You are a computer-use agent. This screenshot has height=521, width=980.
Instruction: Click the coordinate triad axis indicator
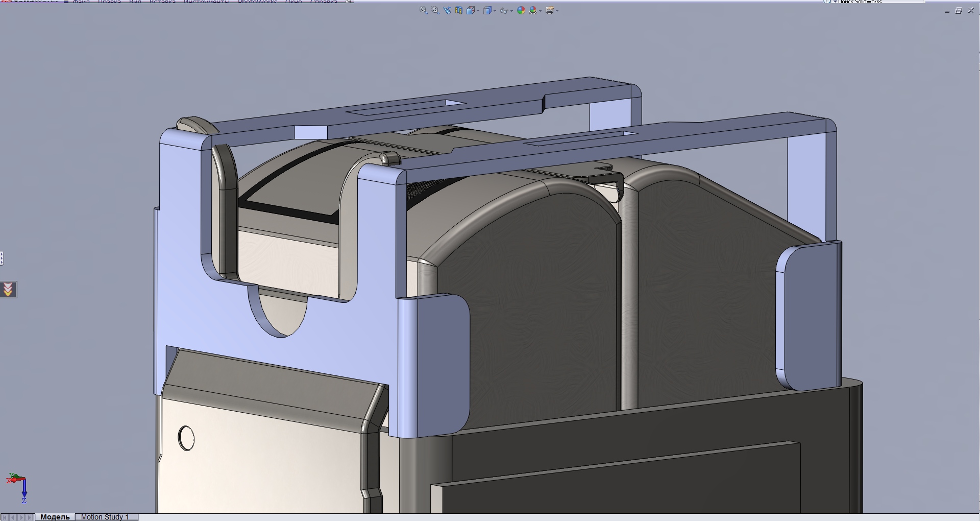[x=17, y=488]
